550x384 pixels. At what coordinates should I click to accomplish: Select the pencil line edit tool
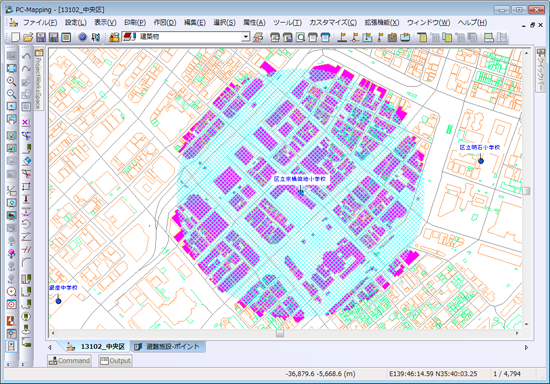pyautogui.click(x=26, y=148)
